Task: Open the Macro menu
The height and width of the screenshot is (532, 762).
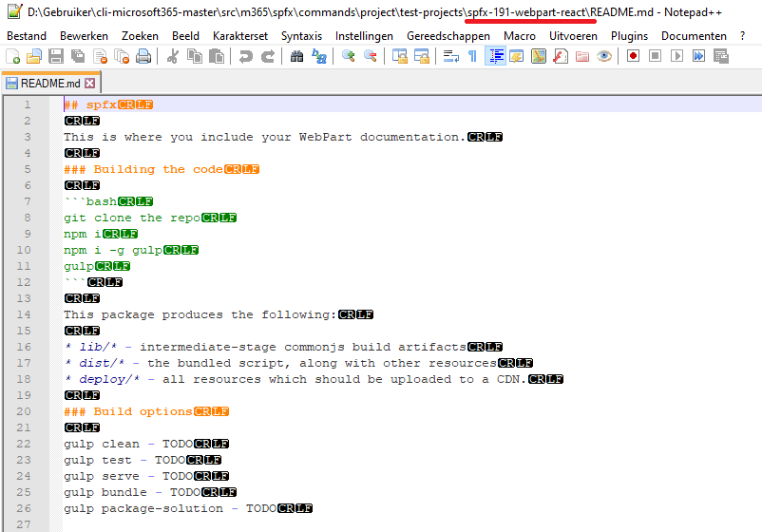Action: [520, 36]
